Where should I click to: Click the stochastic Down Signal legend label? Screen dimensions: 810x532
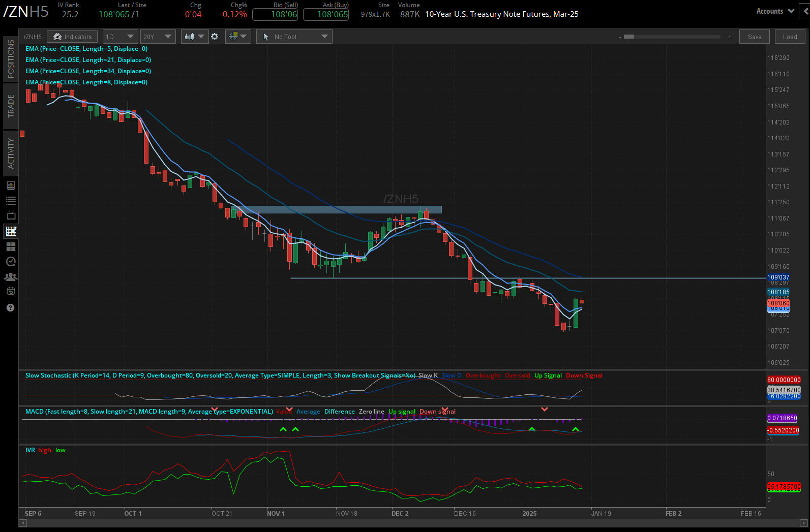click(584, 375)
